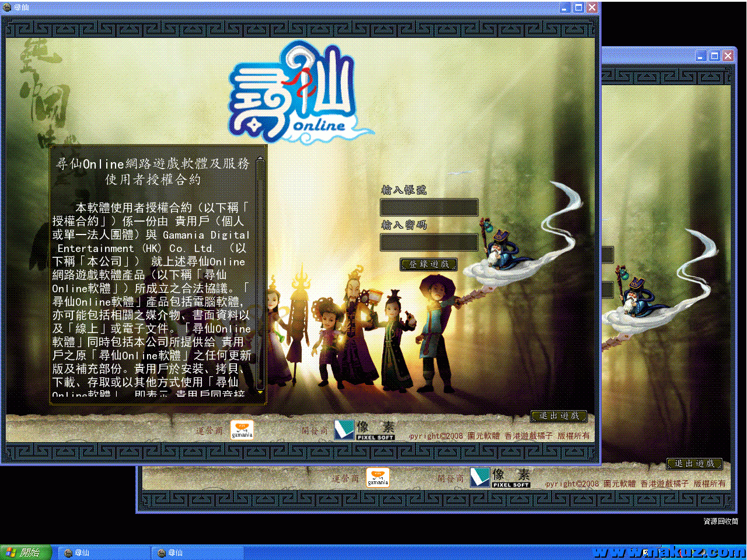Close the front 尋仙 window
The width and height of the screenshot is (747, 560).
(x=592, y=8)
